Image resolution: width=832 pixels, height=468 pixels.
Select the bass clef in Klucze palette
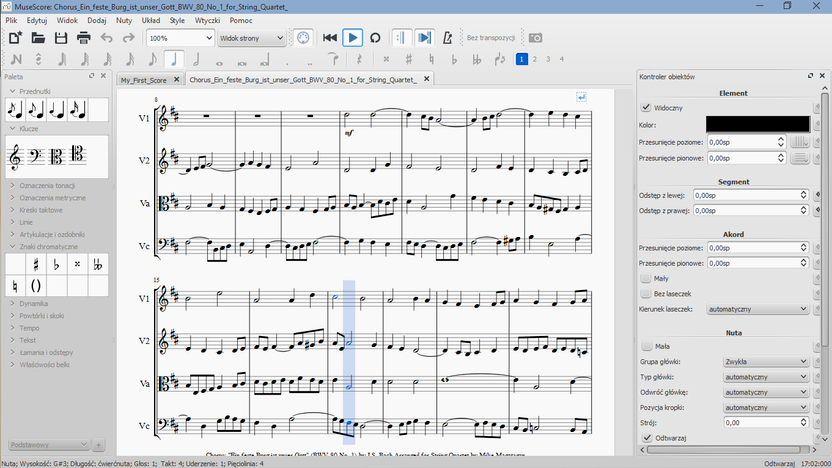pyautogui.click(x=36, y=157)
